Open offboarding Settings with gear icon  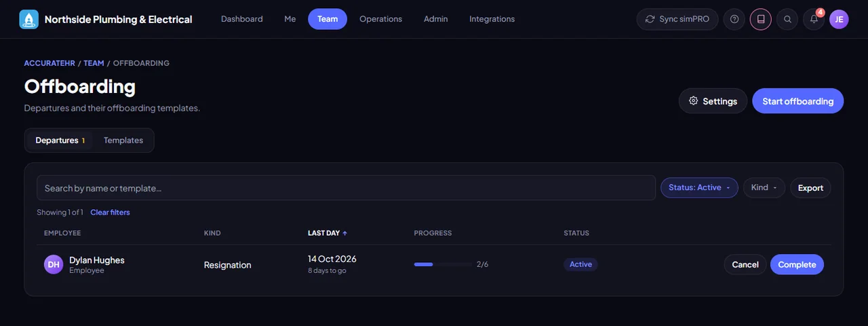[x=713, y=101]
